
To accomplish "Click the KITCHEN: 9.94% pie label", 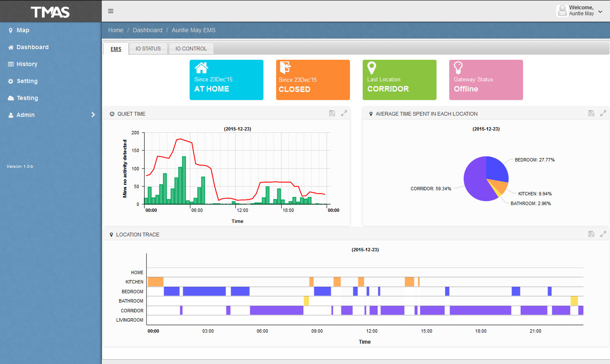I will (x=535, y=194).
